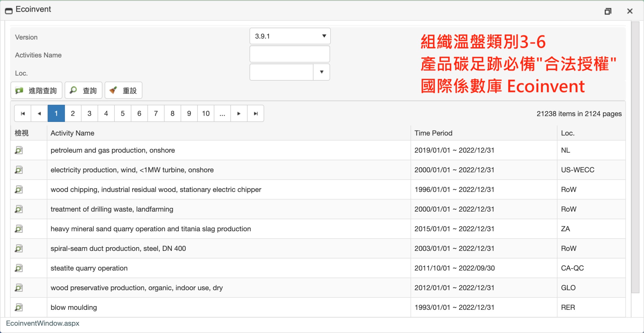Click the vertical scrollbar thumb
This screenshot has width=644, height=333.
pos(635,157)
